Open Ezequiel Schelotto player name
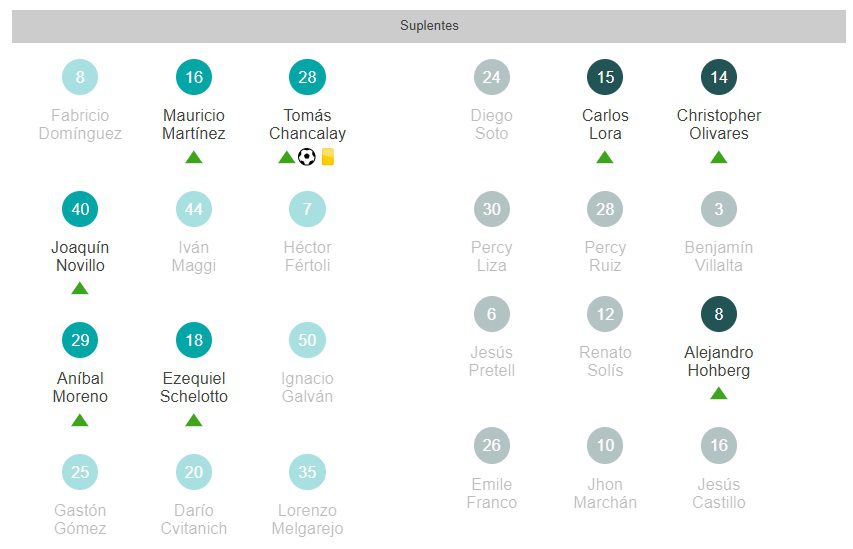Image resolution: width=853 pixels, height=549 pixels. tap(194, 388)
